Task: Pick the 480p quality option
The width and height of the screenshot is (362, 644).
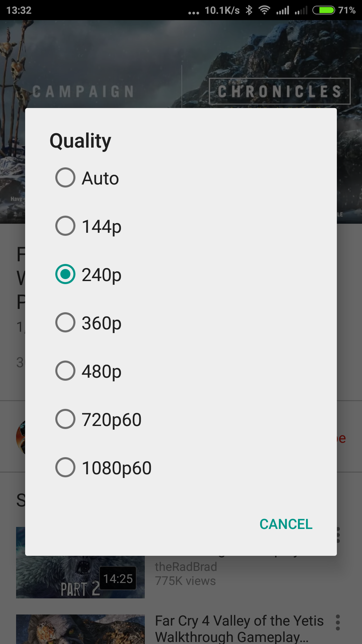Action: click(x=65, y=371)
